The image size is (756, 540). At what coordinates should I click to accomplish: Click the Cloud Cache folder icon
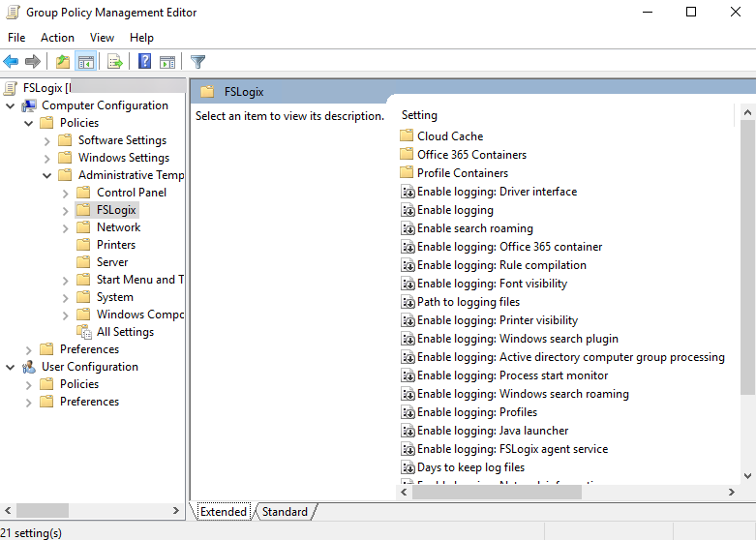[407, 135]
